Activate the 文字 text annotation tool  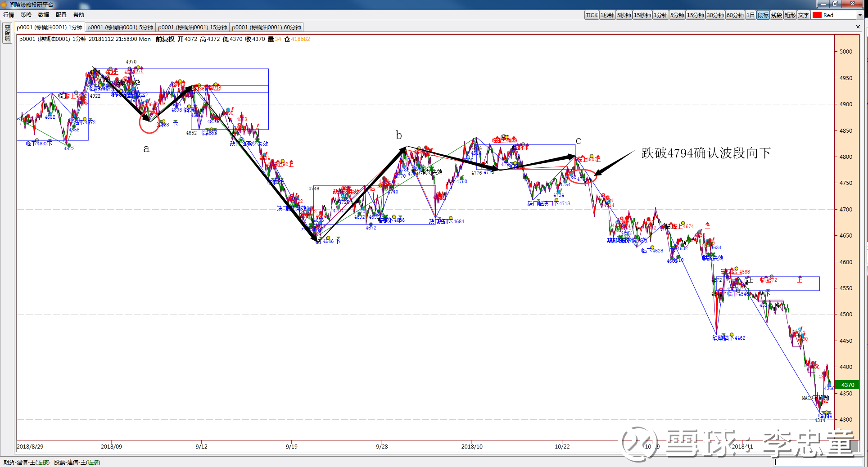pyautogui.click(x=804, y=15)
